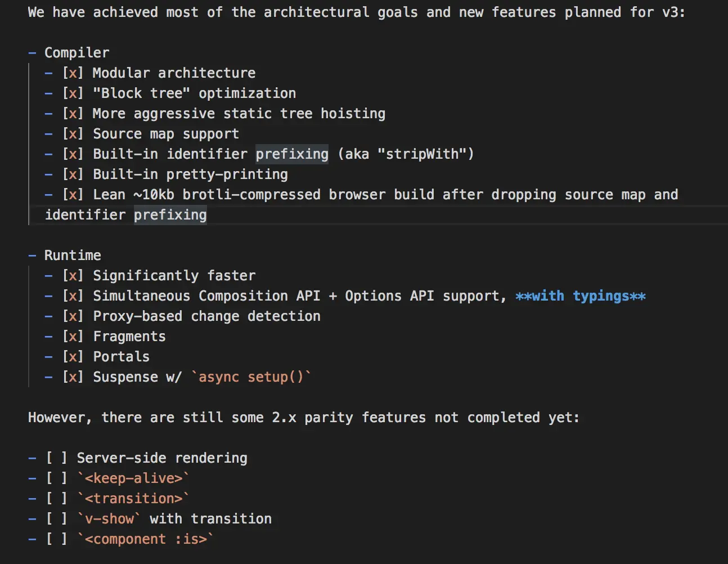Toggle the Built-in pretty-printing checkbox

pos(73,174)
